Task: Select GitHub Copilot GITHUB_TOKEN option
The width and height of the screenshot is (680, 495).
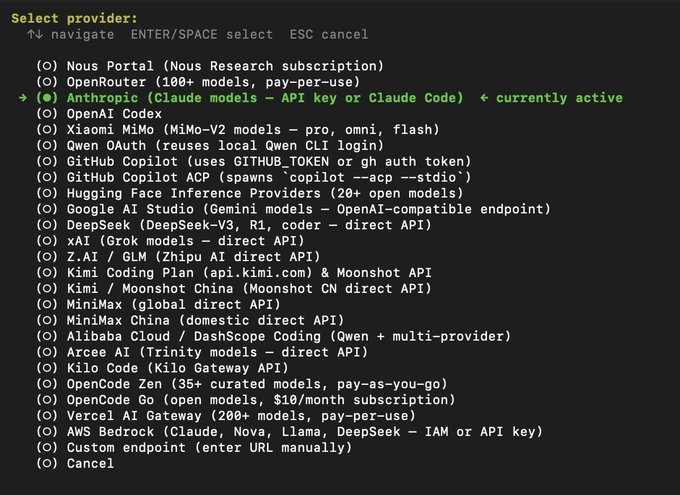Action: (254, 161)
